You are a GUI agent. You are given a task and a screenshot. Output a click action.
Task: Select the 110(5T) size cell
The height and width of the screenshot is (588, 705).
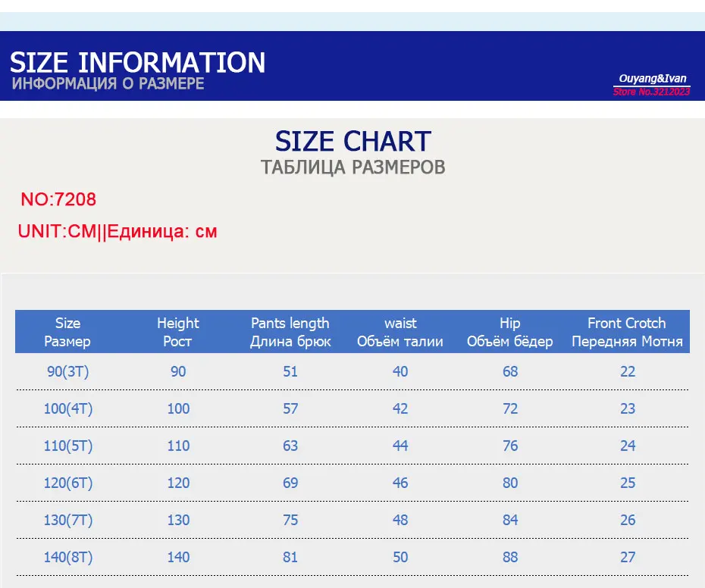pyautogui.click(x=68, y=446)
